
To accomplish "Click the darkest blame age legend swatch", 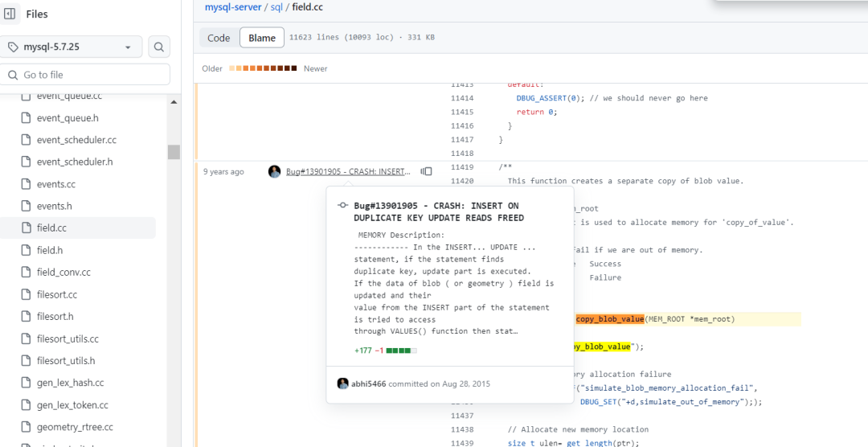I will (x=294, y=68).
